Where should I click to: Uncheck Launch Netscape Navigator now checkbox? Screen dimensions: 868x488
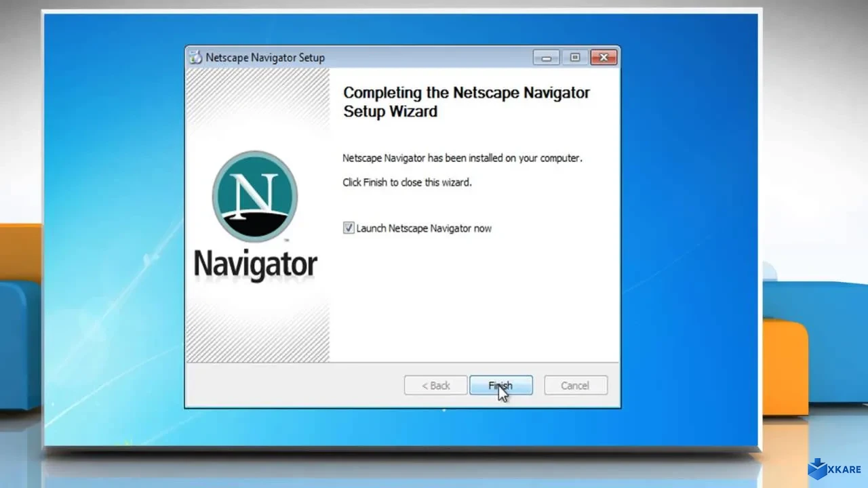pos(349,228)
